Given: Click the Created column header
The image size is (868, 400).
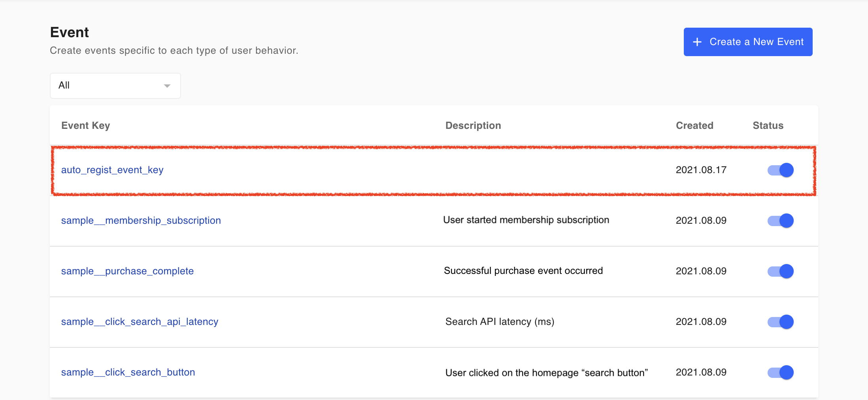Looking at the screenshot, I should coord(694,126).
